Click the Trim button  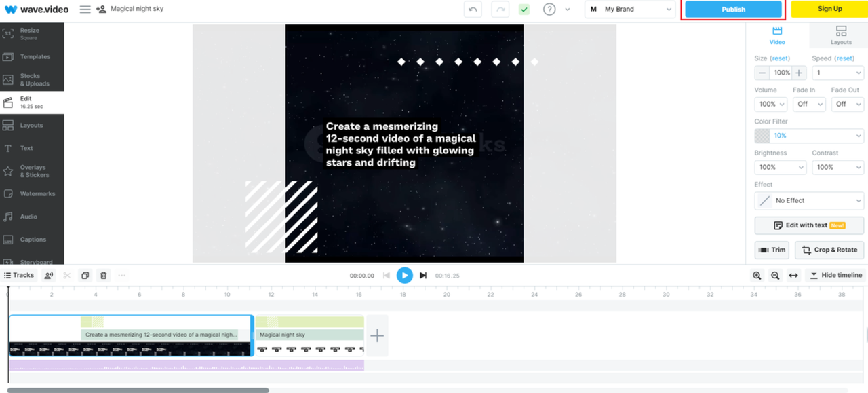tap(772, 250)
